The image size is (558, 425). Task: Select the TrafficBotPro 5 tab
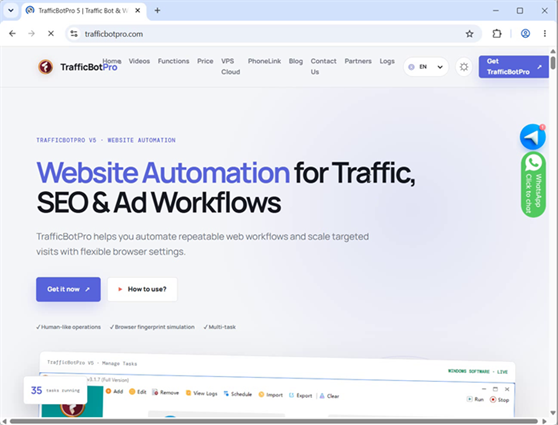coord(84,11)
